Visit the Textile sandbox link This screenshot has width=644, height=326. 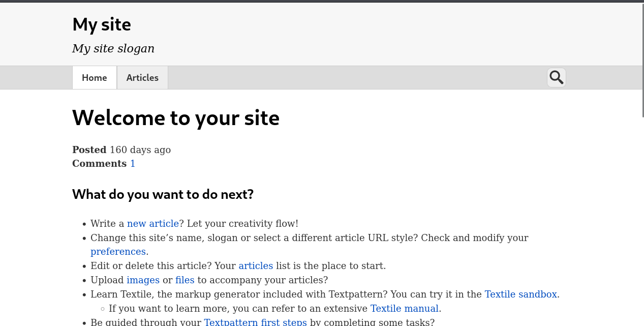pyautogui.click(x=520, y=294)
